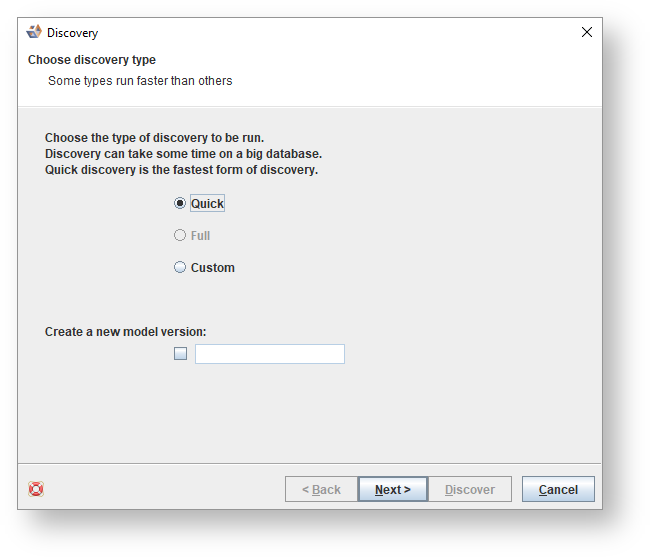Viewport: 651px width, 558px height.
Task: Select the Full discovery radio button
Action: coord(180,235)
